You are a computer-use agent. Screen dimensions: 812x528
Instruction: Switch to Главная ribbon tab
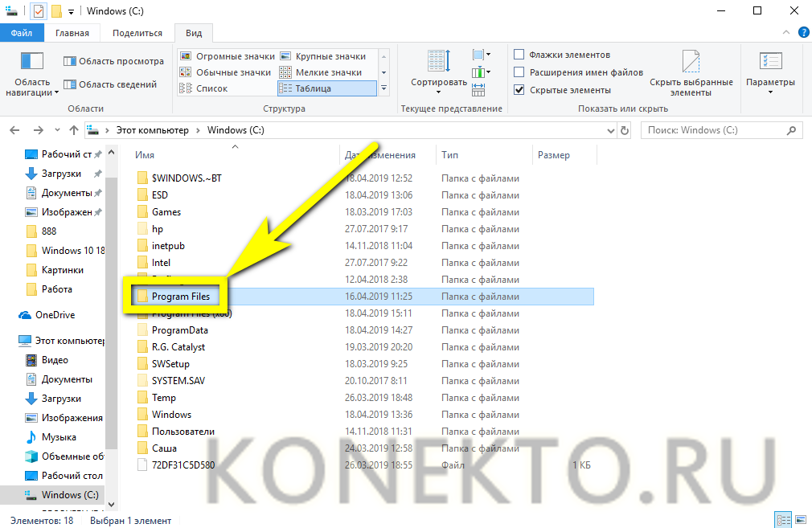pyautogui.click(x=72, y=33)
